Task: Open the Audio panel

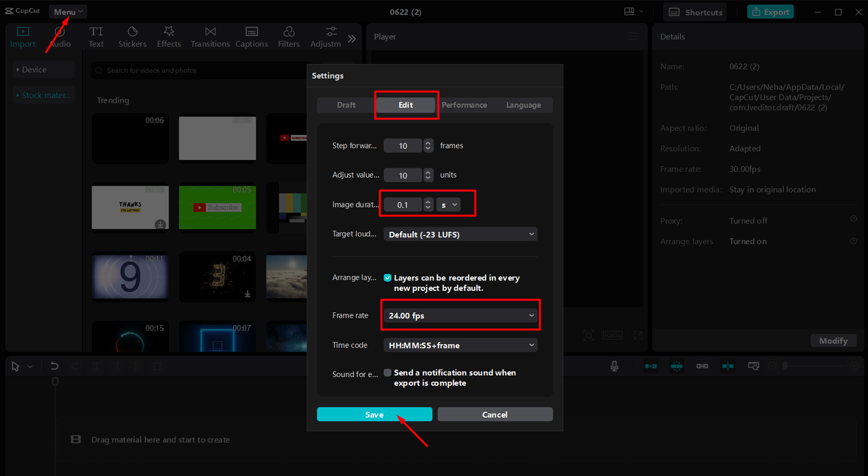Action: tap(60, 37)
